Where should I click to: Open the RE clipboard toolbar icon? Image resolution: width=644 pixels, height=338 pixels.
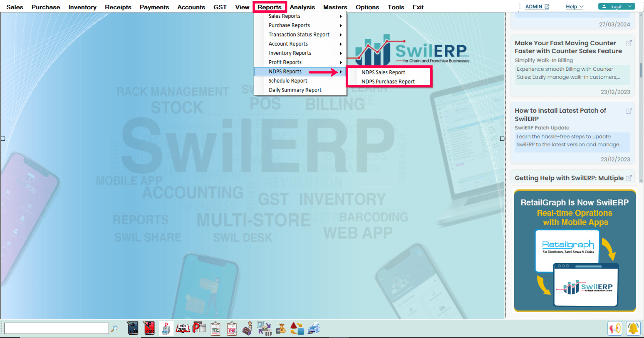(x=215, y=329)
